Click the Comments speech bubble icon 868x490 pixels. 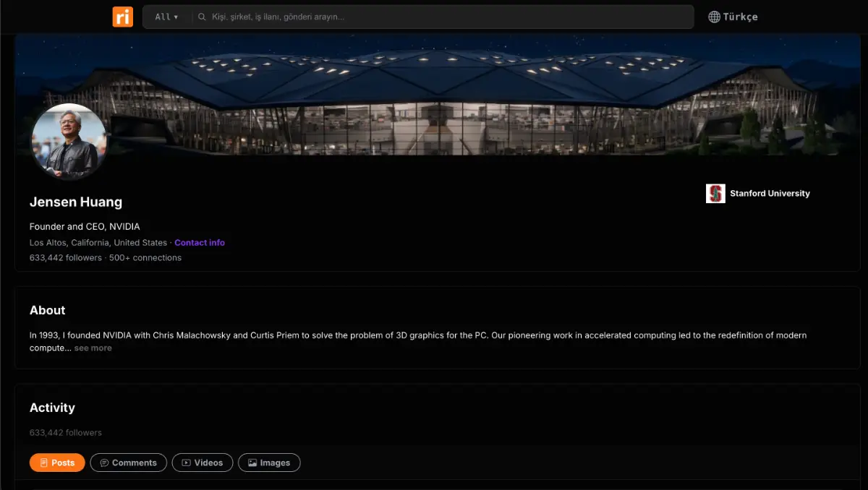click(x=104, y=463)
